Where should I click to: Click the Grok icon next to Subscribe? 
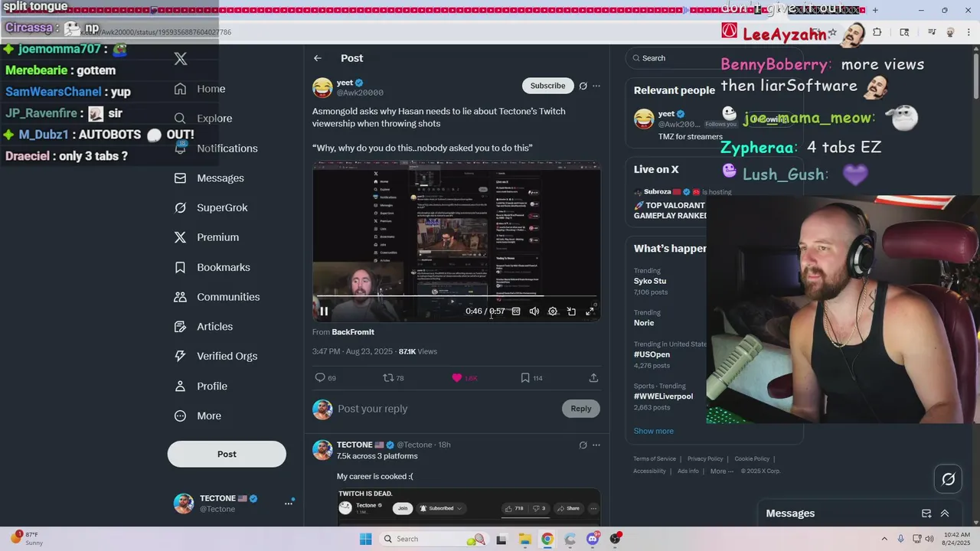(583, 86)
